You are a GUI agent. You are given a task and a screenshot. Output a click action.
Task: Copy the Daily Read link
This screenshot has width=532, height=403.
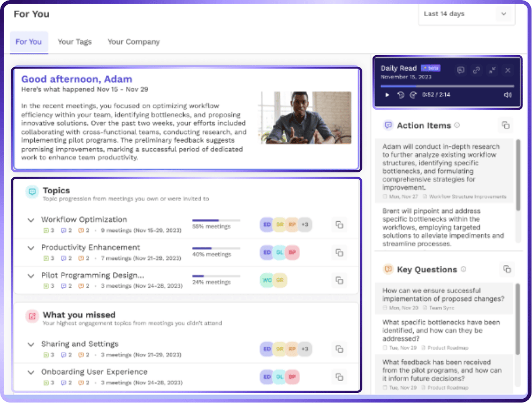tap(476, 70)
